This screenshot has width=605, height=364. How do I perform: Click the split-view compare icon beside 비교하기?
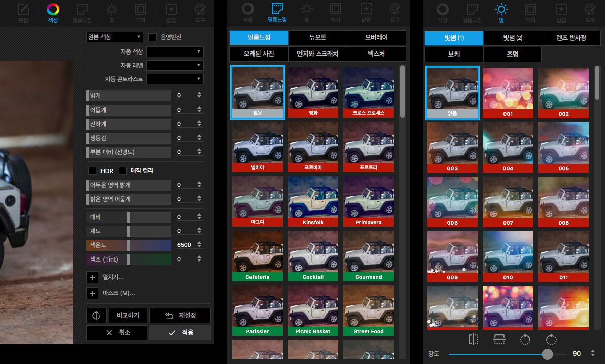tap(96, 316)
